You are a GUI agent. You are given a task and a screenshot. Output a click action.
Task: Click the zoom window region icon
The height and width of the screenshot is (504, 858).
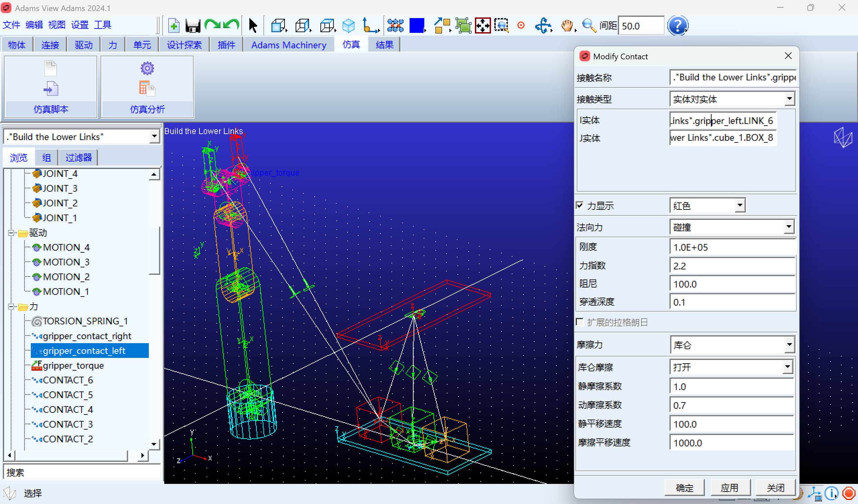point(501,25)
